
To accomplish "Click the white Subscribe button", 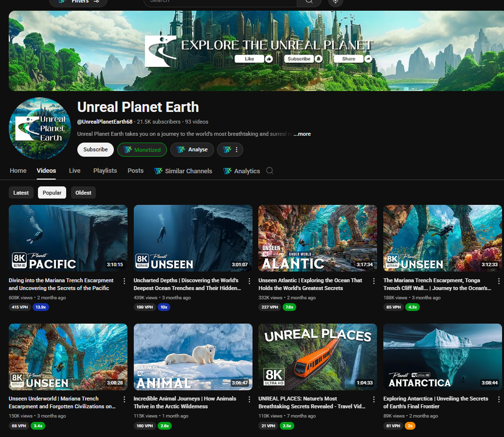I will 95,149.
